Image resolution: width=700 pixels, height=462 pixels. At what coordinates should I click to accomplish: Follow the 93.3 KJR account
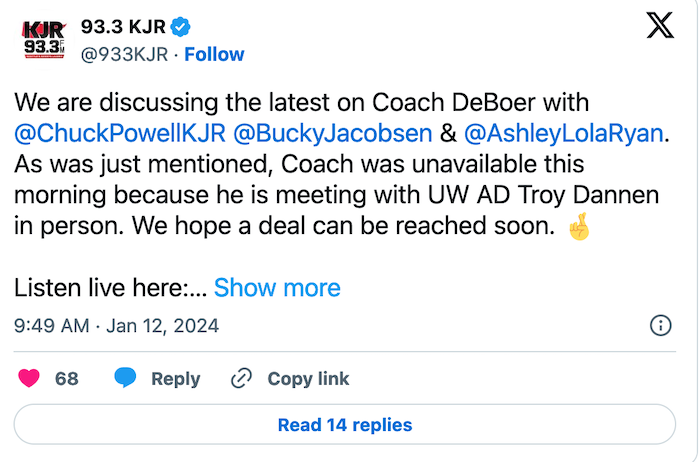click(214, 54)
